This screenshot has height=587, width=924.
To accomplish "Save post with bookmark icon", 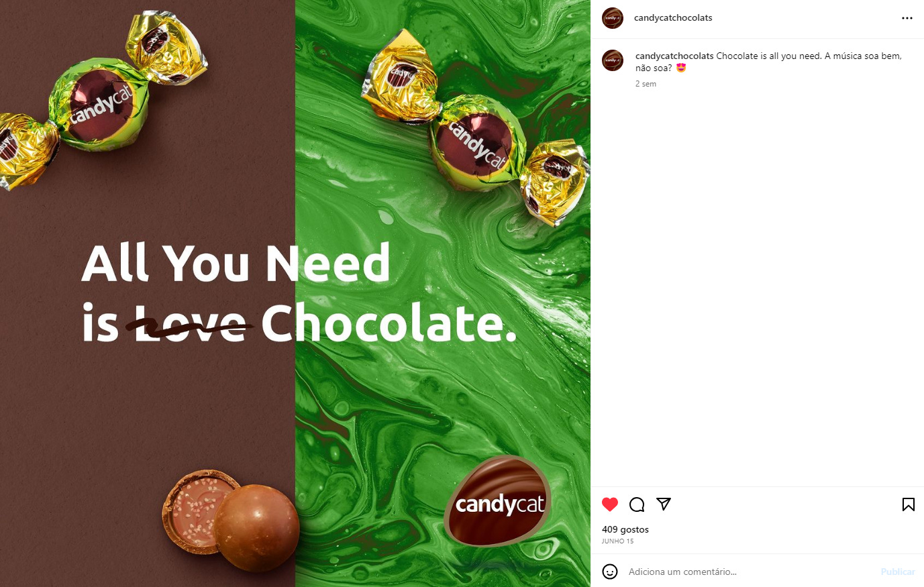I will click(909, 504).
